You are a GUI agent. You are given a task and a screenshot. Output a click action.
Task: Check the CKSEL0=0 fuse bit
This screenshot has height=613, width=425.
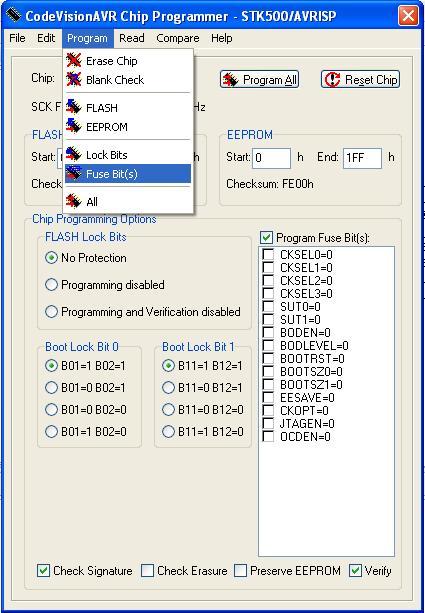pos(268,255)
